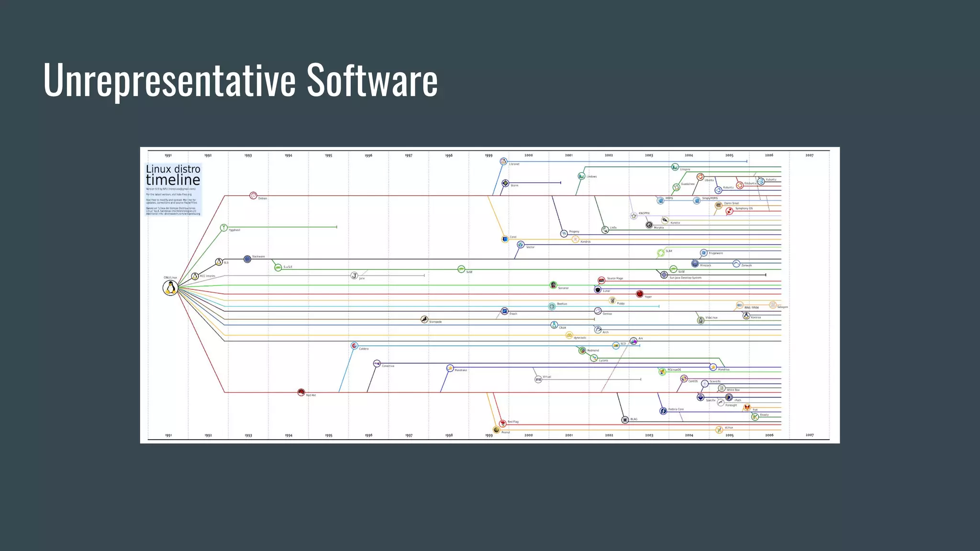Click the top '2000' year marker
980x551 pixels.
tap(528, 155)
